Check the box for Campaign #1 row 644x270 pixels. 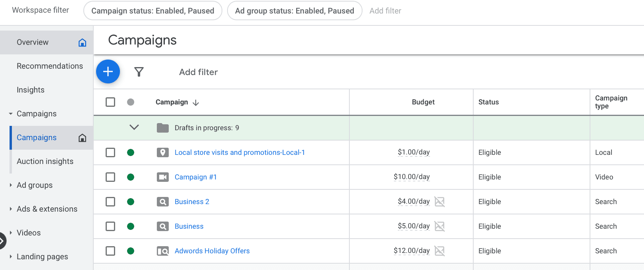[x=110, y=177]
